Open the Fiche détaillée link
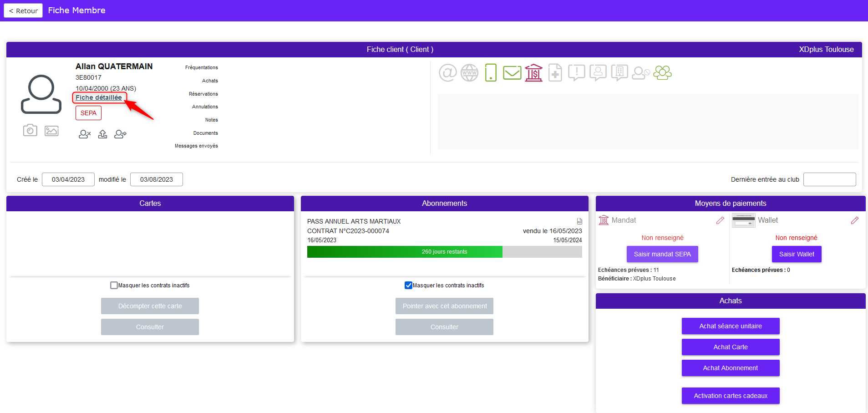This screenshot has height=413, width=868. click(x=99, y=97)
